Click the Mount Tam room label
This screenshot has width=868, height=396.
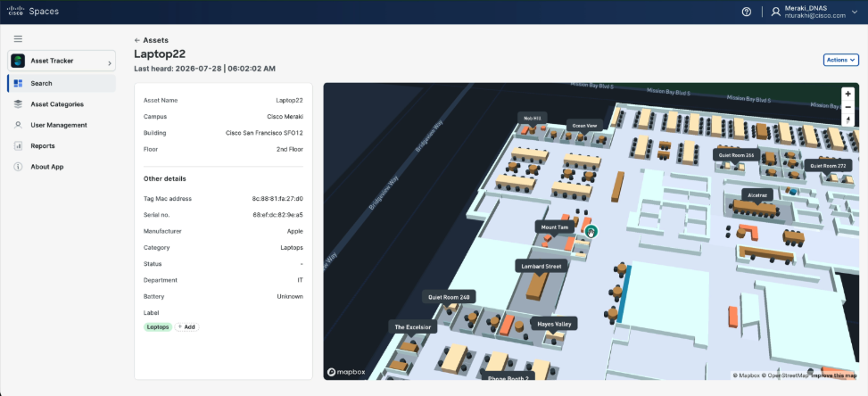click(555, 227)
